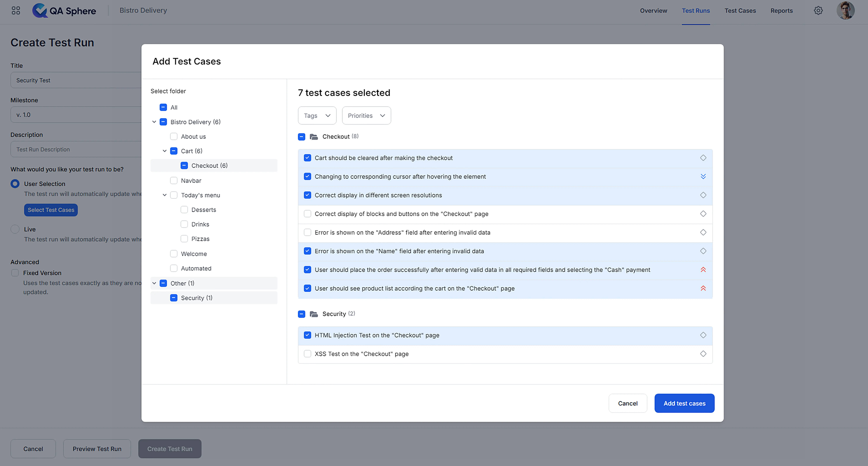Click high priority icon on Cash payment test
This screenshot has width=868, height=466.
click(x=703, y=270)
